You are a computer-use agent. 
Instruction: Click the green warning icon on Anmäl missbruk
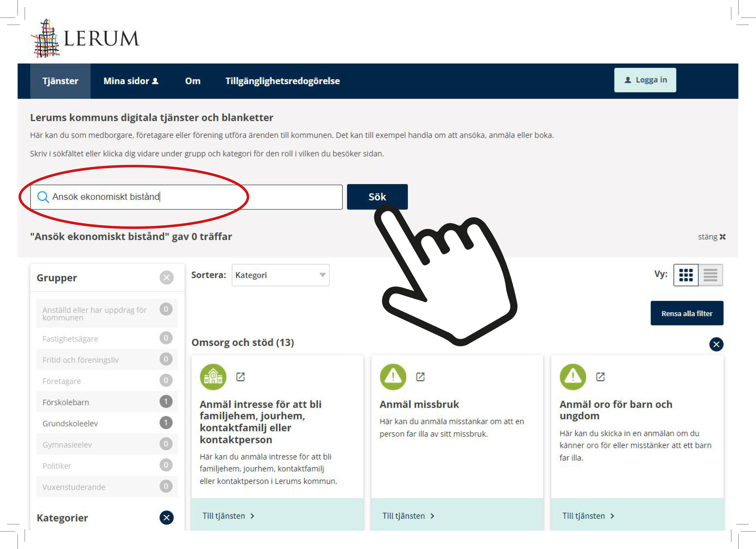point(393,377)
